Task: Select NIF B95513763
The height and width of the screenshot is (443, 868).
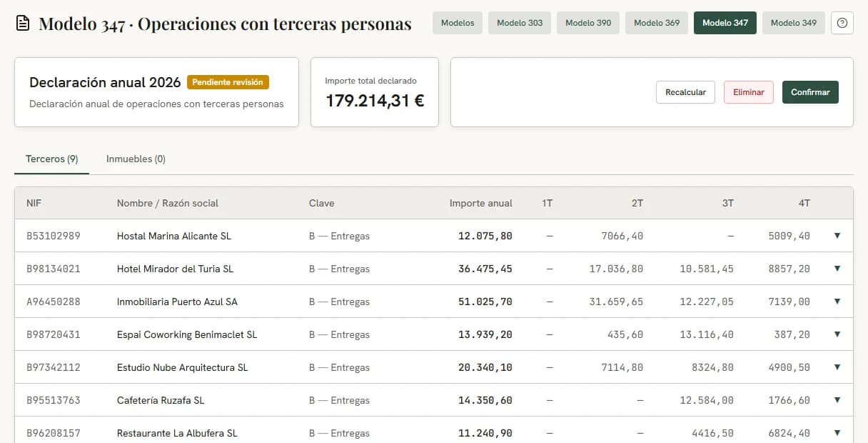Action: click(x=54, y=400)
